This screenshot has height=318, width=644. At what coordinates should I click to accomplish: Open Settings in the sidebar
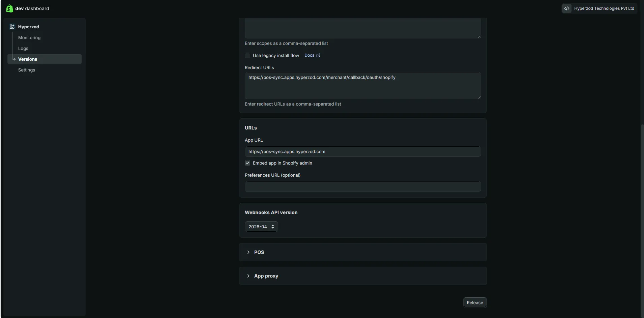(x=27, y=70)
